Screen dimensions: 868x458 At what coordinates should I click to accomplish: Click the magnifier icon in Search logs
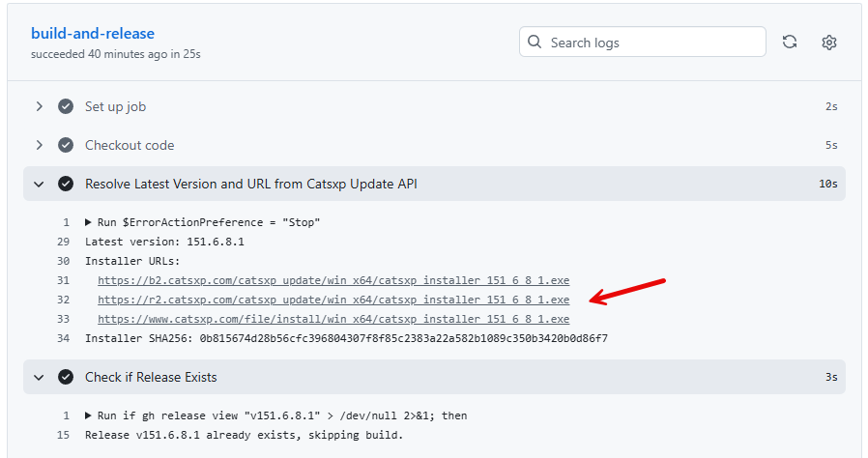[x=535, y=42]
